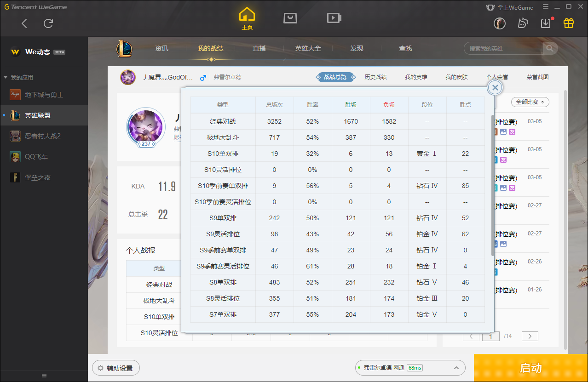This screenshot has width=588, height=382.
Task: Click the 搜索我的英雄 search field
Action: click(504, 48)
